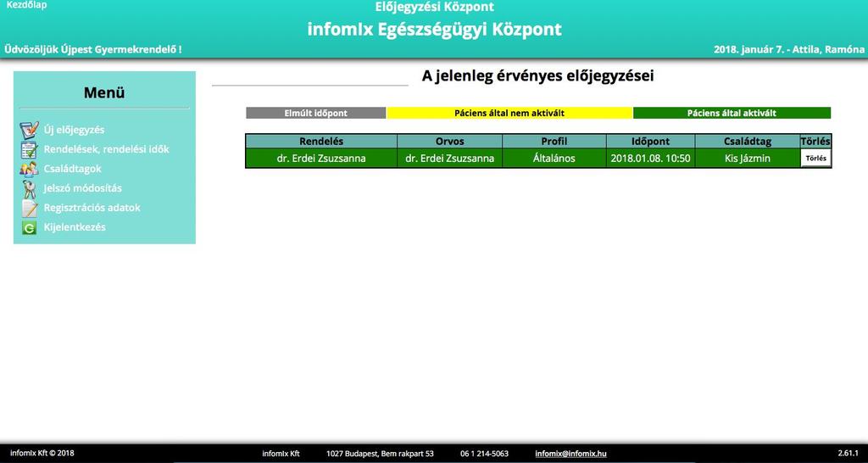Click the Orvos column header
The height and width of the screenshot is (463, 868).
(x=449, y=142)
